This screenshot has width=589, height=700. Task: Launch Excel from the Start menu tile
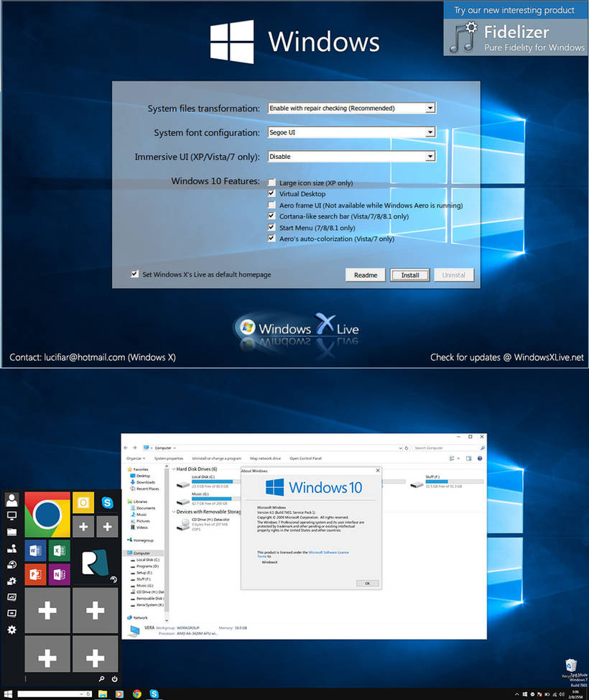[60, 551]
